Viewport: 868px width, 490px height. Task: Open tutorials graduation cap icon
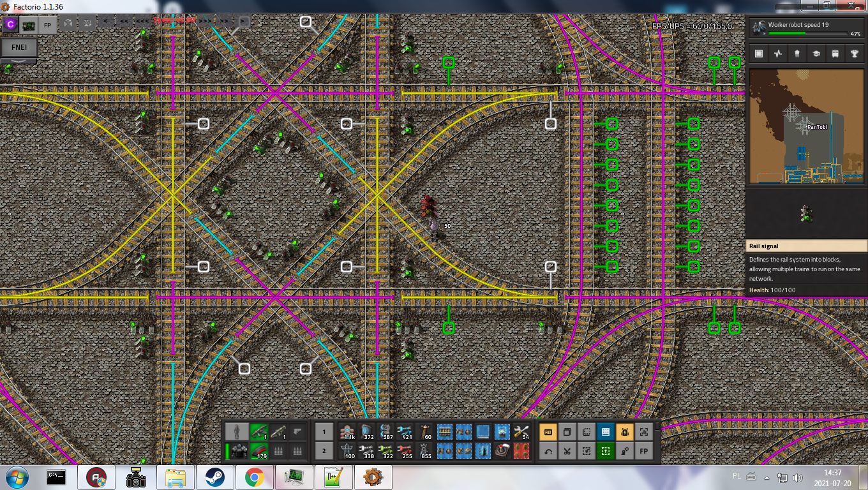click(816, 54)
